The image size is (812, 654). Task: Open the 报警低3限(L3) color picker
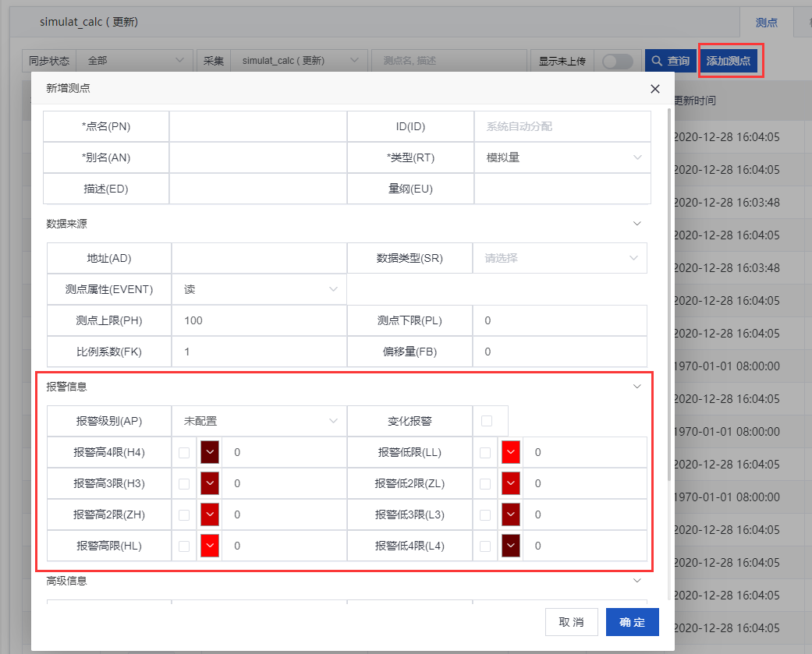tap(511, 514)
